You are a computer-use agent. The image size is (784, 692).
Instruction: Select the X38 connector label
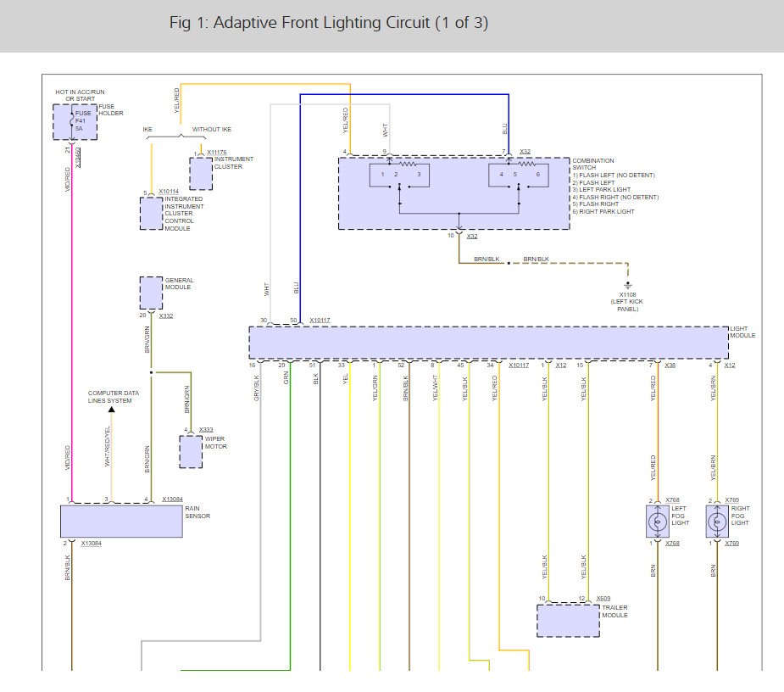(x=670, y=366)
